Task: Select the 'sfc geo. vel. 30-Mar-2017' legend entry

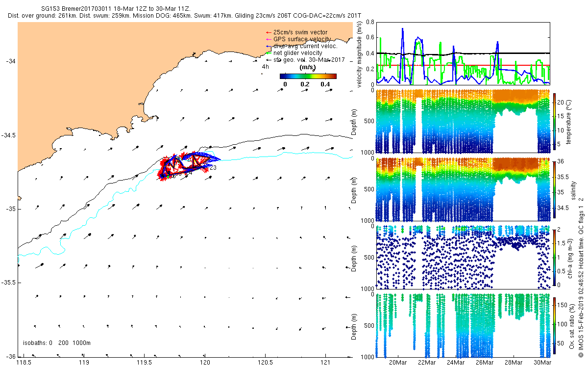Action: [305, 59]
